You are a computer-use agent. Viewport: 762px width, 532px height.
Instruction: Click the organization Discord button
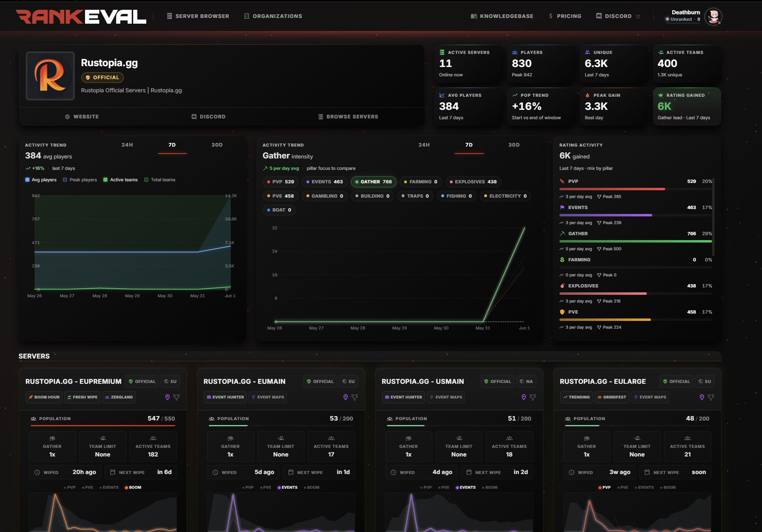pyautogui.click(x=208, y=117)
